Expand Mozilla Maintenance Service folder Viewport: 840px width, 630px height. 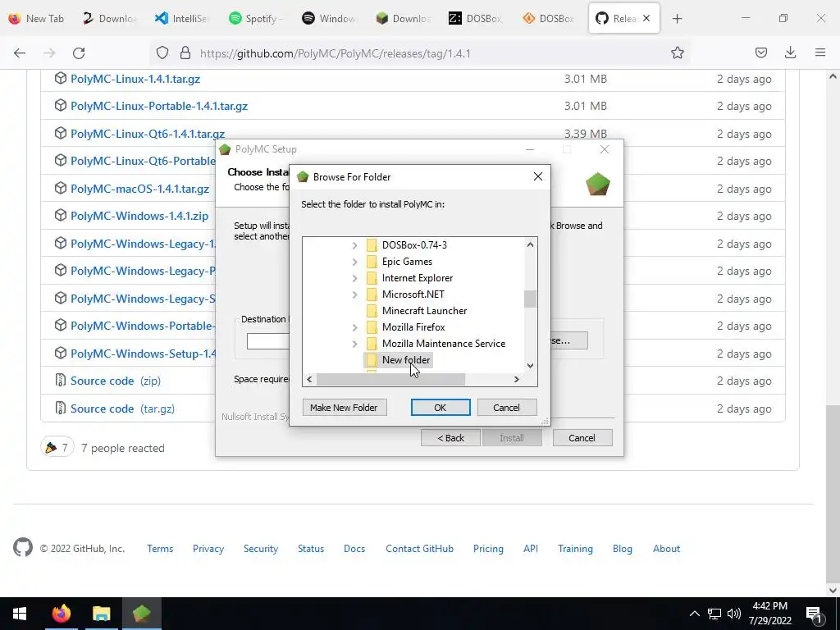click(x=354, y=344)
